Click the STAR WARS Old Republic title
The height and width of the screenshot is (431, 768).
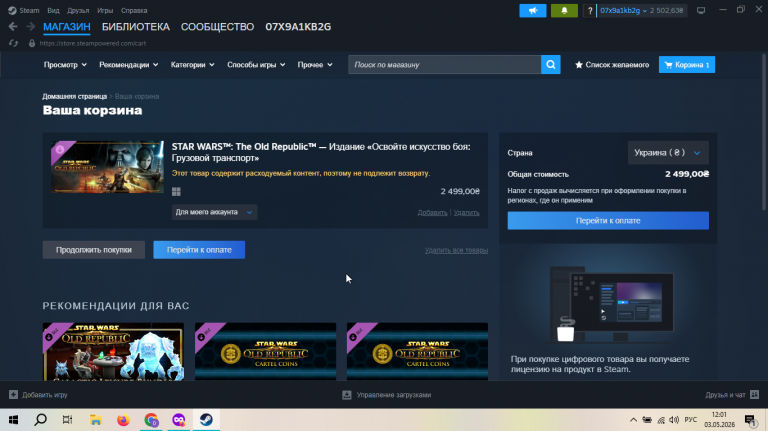click(x=321, y=152)
